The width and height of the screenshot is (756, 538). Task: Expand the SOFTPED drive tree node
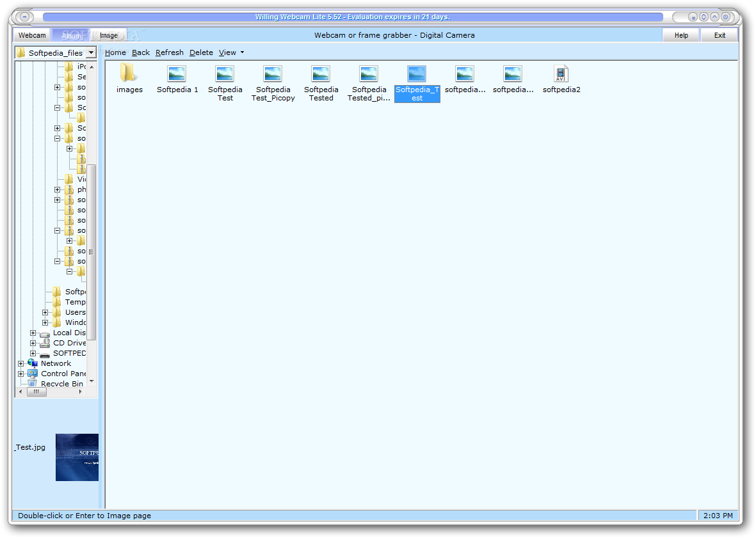tap(33, 353)
